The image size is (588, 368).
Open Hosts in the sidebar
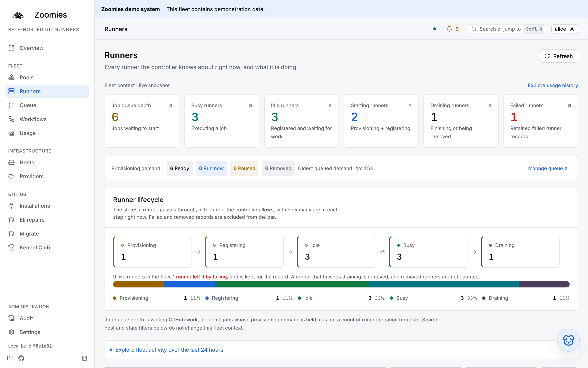(47, 162)
